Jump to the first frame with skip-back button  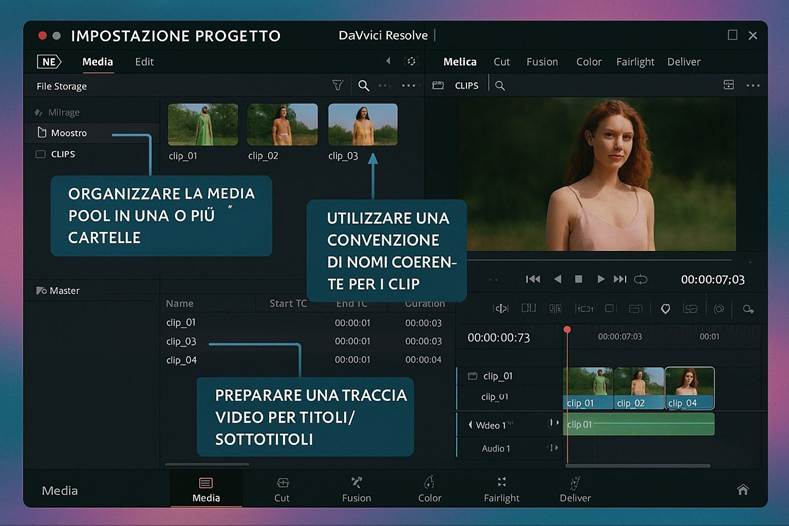(x=533, y=279)
